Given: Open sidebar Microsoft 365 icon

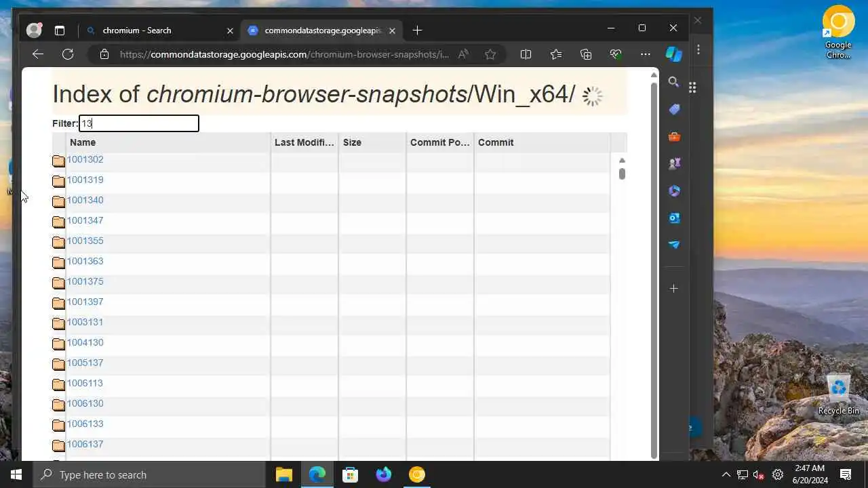Looking at the screenshot, I should coord(673,190).
